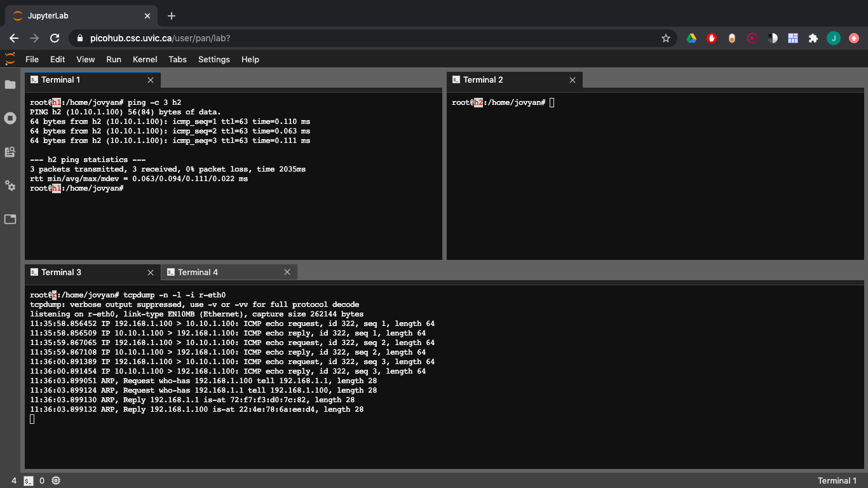Click the browser address bar
The height and width of the screenshot is (488, 868).
[x=369, y=38]
